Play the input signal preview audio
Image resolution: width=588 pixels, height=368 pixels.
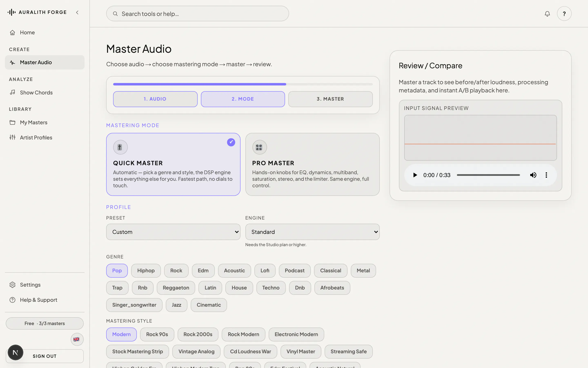[415, 175]
